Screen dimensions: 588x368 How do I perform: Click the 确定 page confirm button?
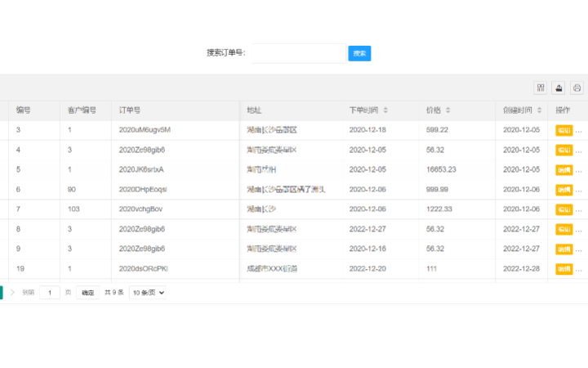tap(87, 292)
